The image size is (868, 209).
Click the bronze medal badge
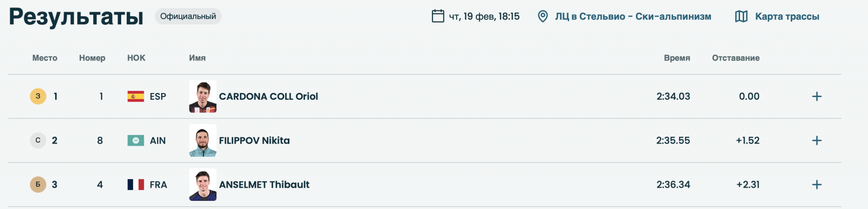point(38,185)
